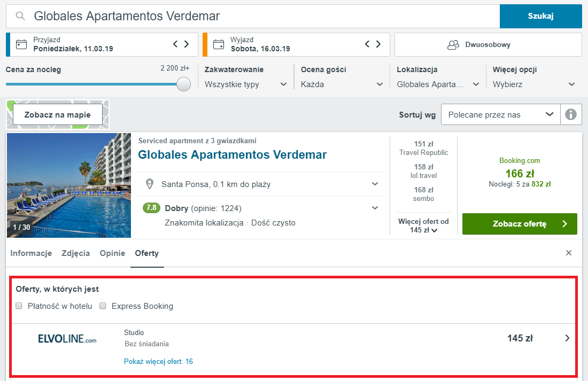Open the Dwuosobowy room type selector
This screenshot has height=381, width=588.
[488, 45]
